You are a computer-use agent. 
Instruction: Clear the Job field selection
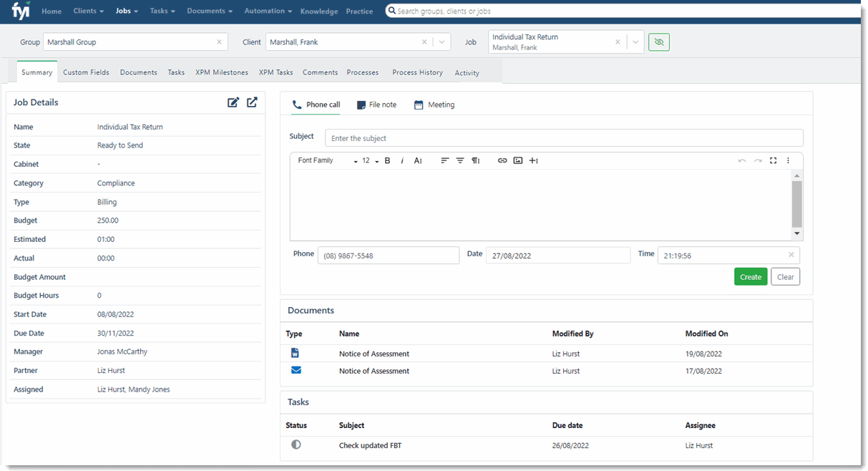point(618,42)
